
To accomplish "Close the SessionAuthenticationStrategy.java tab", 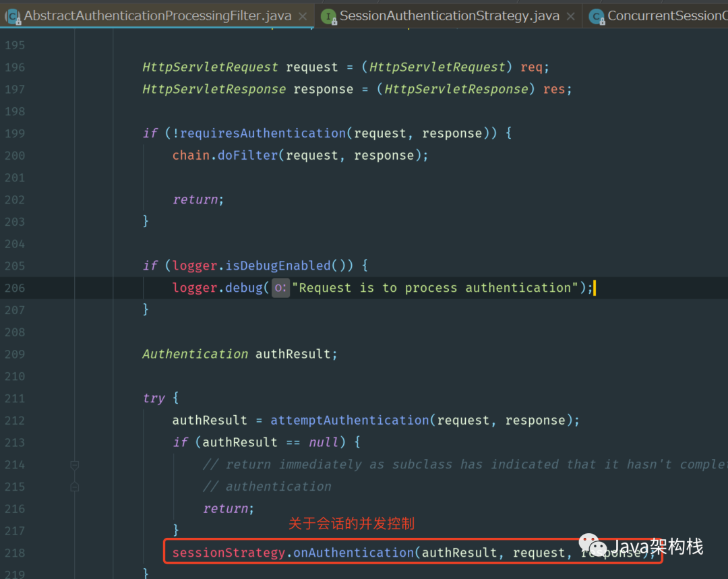I will [571, 16].
